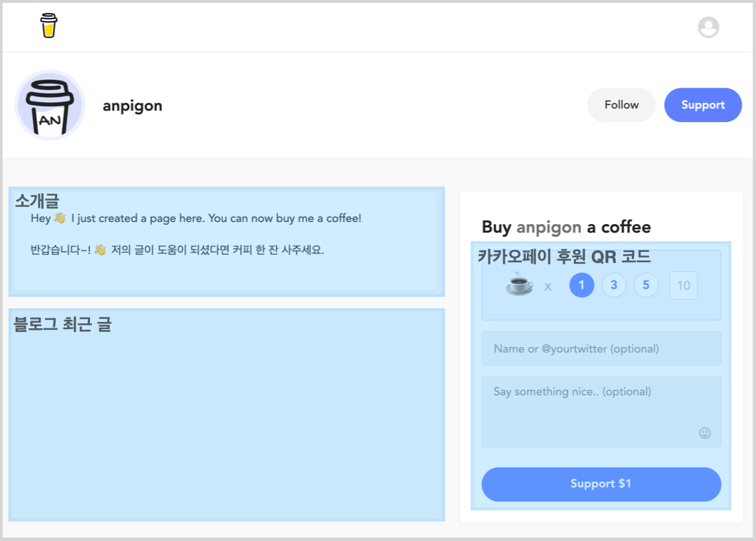View anpigon's coffee cup avatar
756x541 pixels.
pos(50,105)
